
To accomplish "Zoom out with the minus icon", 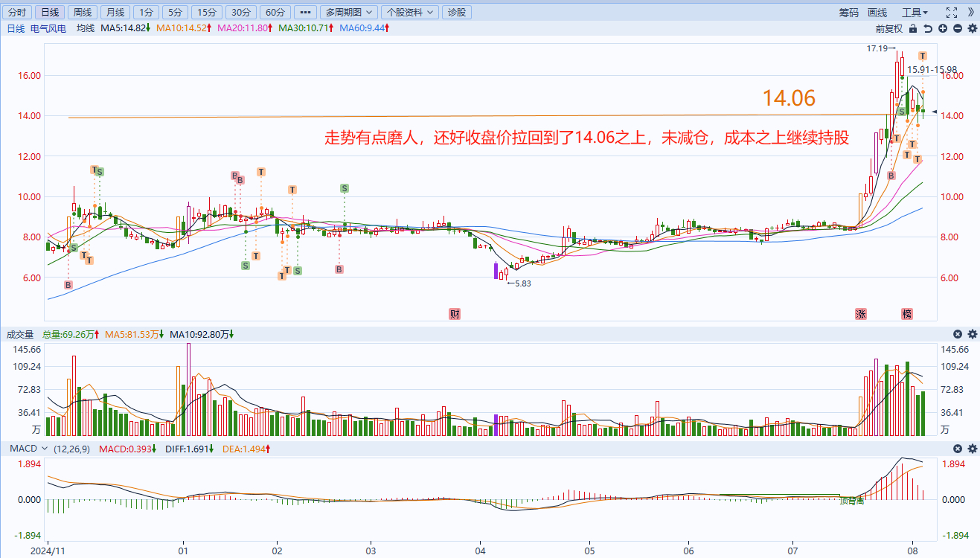I will (958, 28).
